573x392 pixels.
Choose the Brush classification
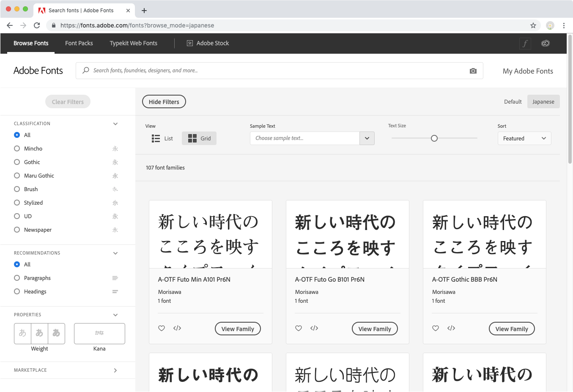(x=17, y=189)
